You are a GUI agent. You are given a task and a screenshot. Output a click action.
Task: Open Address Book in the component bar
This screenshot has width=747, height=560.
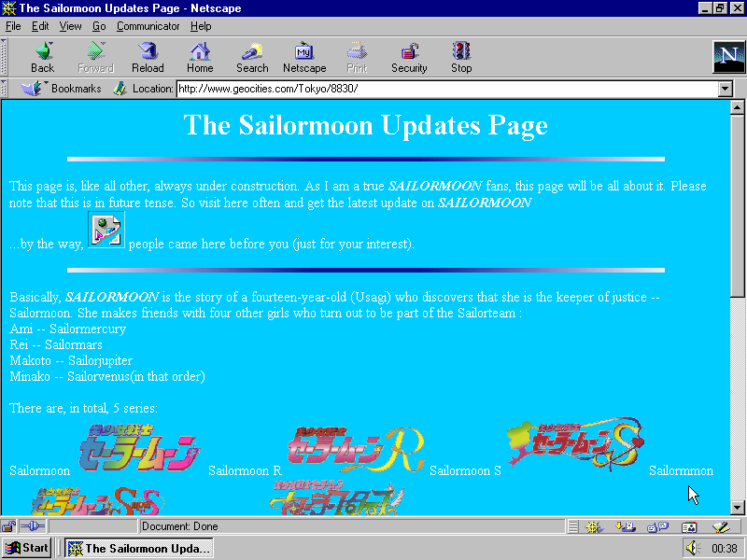point(689,526)
